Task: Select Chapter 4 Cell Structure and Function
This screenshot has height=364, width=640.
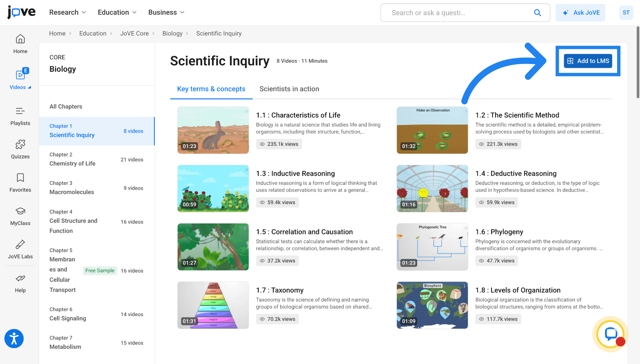Action: pos(97,222)
